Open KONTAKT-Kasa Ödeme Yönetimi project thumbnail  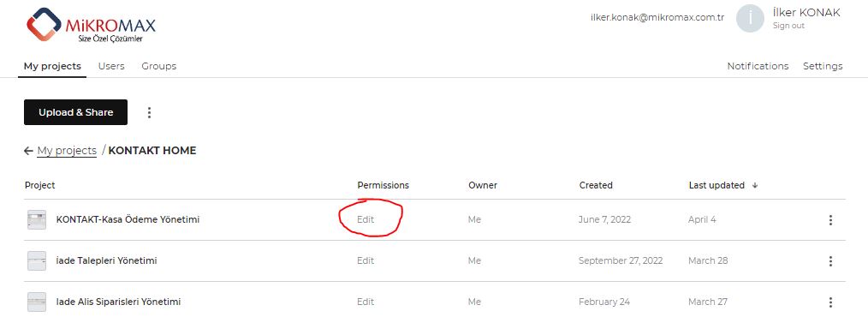[x=37, y=220]
